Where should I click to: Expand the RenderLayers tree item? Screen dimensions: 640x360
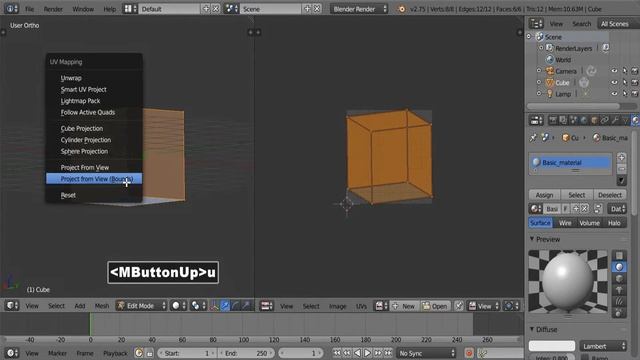click(541, 48)
